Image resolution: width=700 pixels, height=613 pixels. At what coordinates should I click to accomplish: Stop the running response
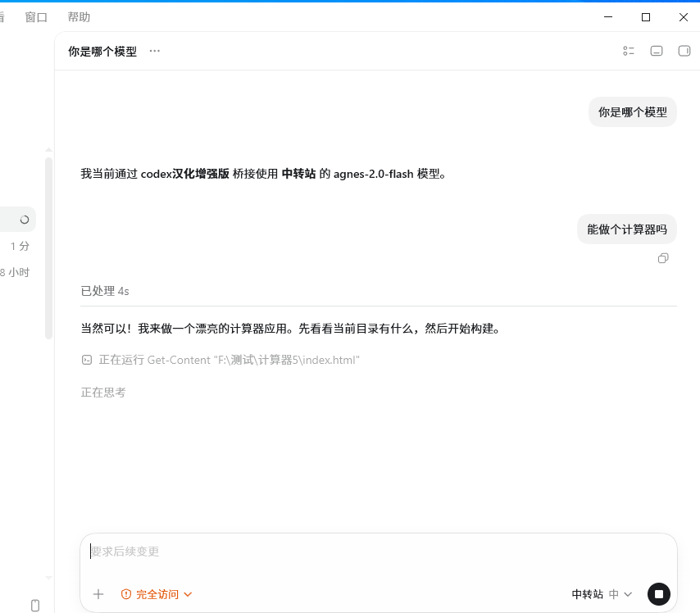pyautogui.click(x=658, y=594)
